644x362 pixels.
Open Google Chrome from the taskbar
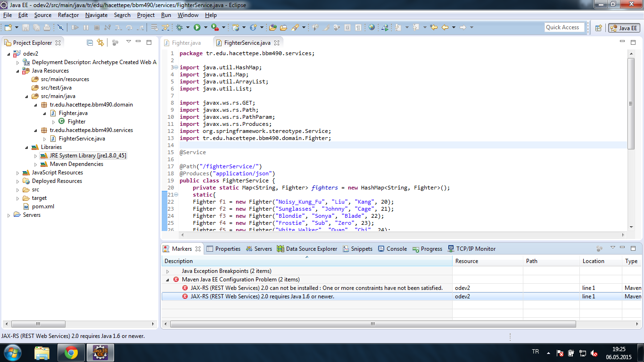click(x=71, y=353)
